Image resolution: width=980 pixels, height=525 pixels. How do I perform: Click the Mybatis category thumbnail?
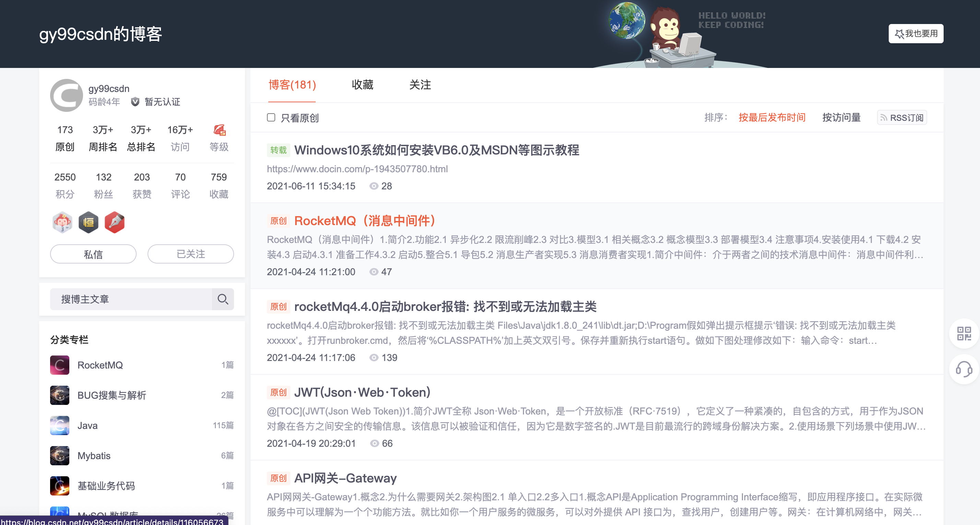60,456
